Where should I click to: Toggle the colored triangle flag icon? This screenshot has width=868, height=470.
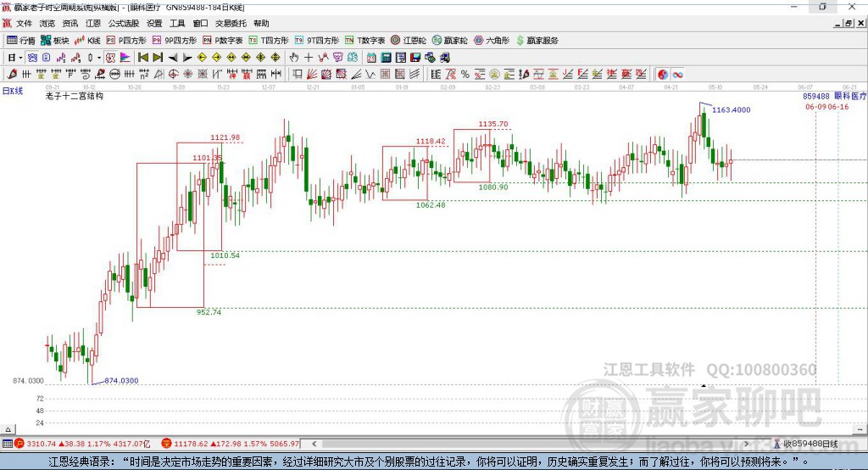coord(125,58)
